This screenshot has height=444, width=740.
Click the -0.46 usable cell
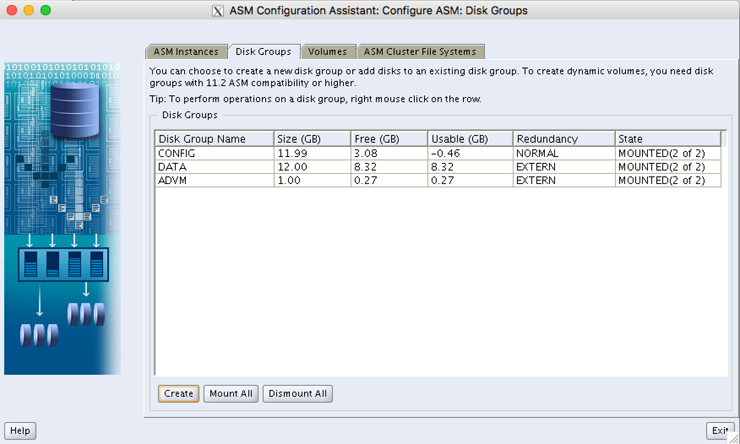coord(470,153)
